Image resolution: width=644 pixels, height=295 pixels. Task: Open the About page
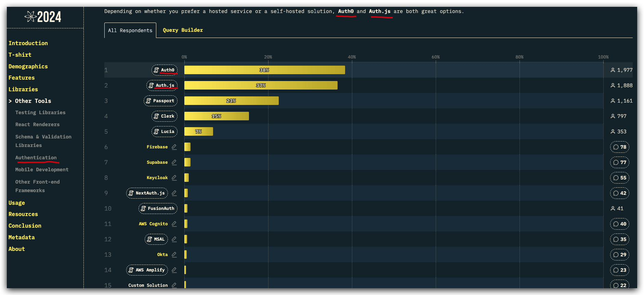pyautogui.click(x=17, y=249)
